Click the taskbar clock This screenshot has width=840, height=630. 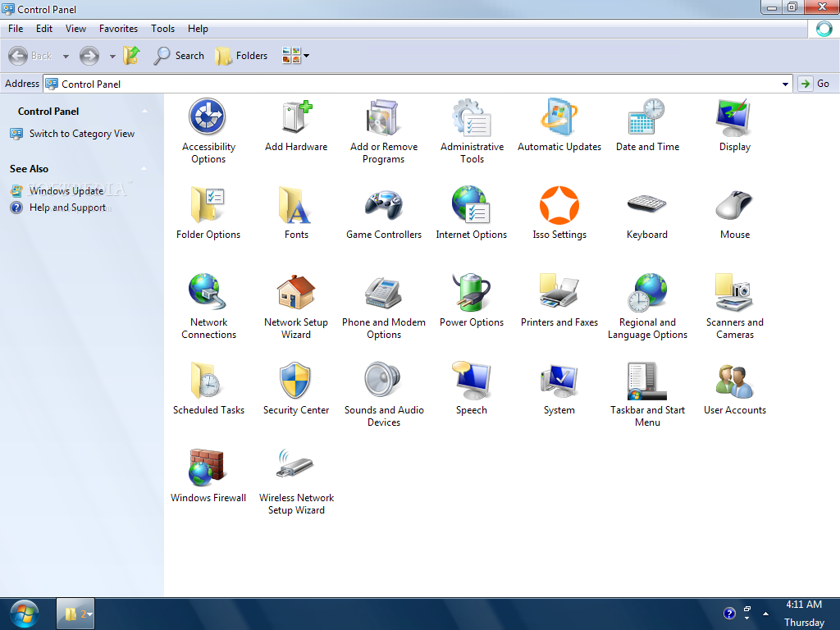(x=804, y=614)
